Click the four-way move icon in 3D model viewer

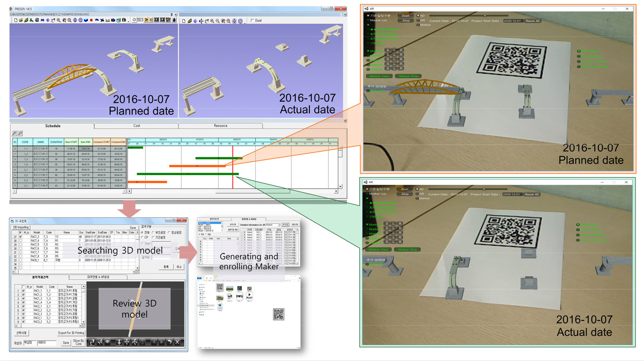[x=127, y=342]
